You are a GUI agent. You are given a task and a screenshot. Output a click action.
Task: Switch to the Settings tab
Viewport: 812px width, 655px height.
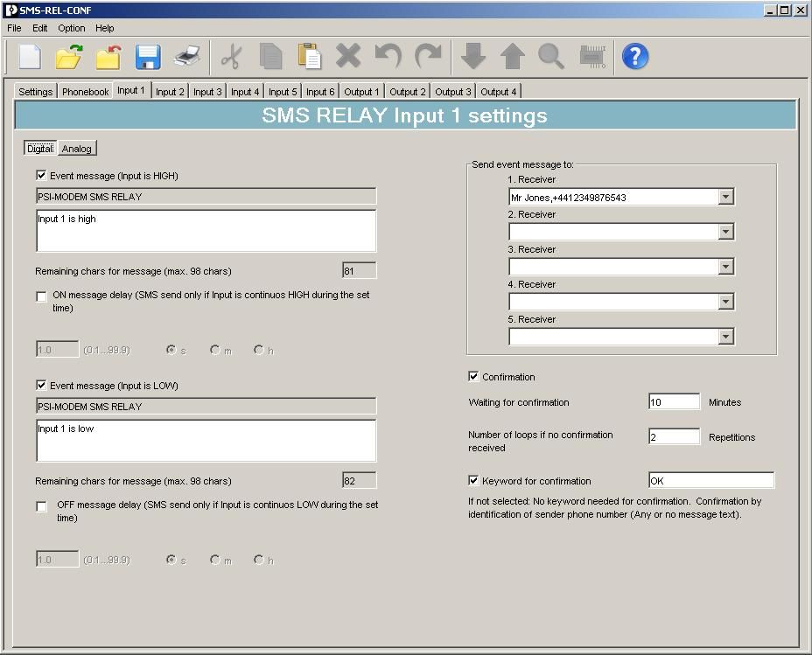(35, 92)
